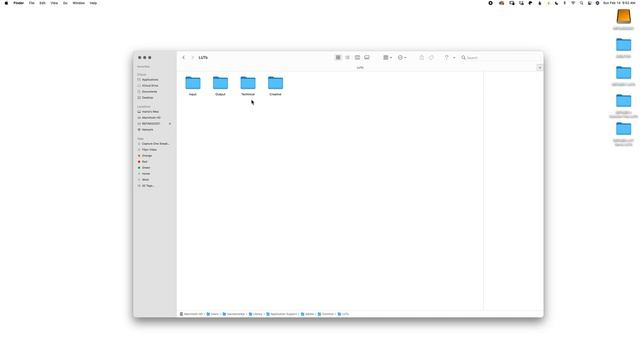640x360 pixels.
Task: Click Users in the path bar
Action: point(213,314)
